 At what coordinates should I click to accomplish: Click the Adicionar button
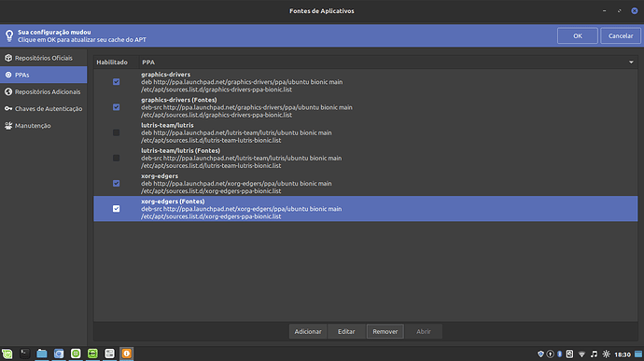[308, 331]
